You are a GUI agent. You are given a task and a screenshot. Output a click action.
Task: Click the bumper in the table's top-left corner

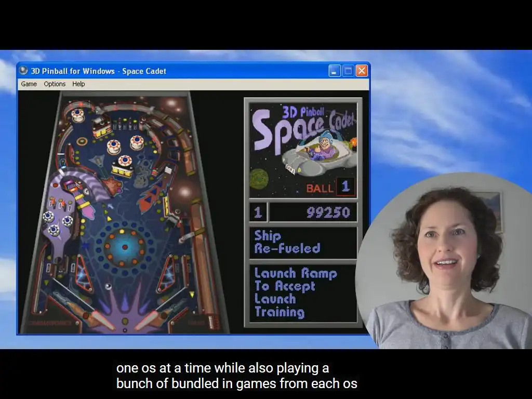pos(77,115)
